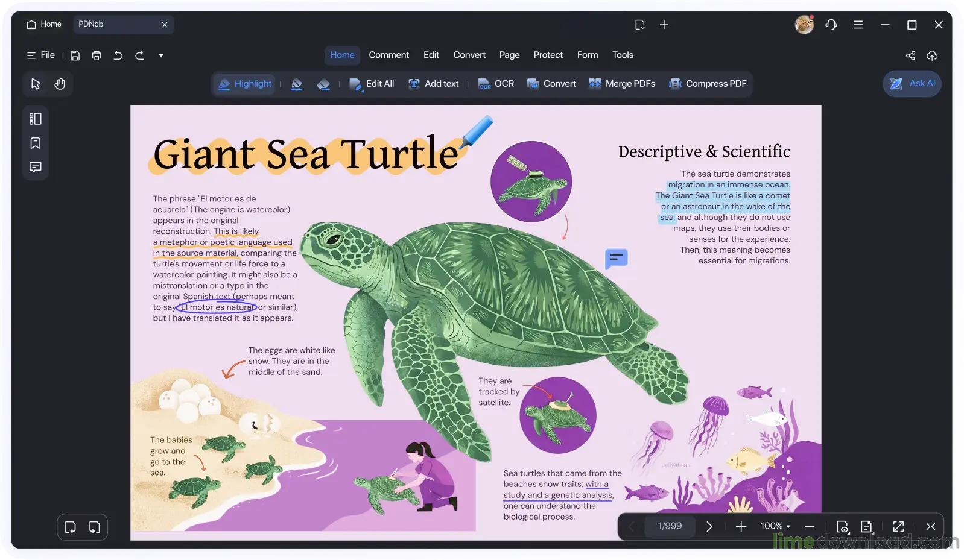964x560 pixels.
Task: Click the Print icon
Action: click(x=97, y=55)
